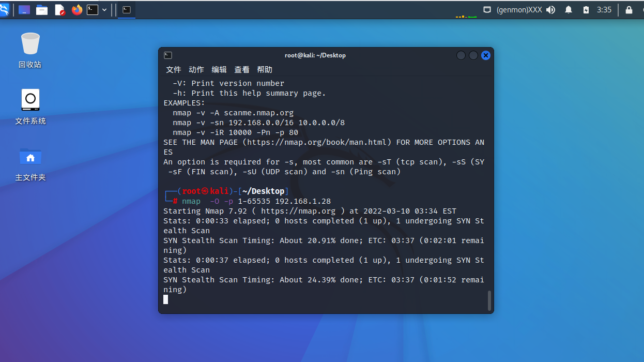The height and width of the screenshot is (362, 644).
Task: Click the "-h: Print this help summary page." line
Action: click(250, 93)
